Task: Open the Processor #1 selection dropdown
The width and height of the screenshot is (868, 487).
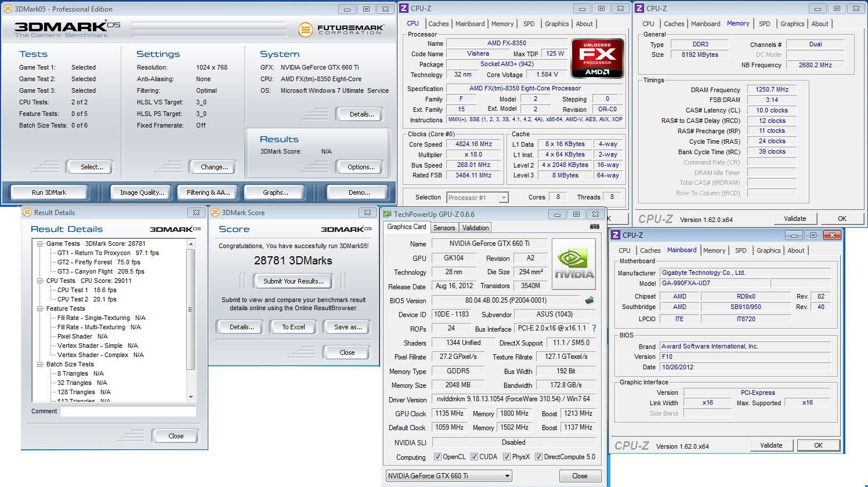Action: [504, 198]
